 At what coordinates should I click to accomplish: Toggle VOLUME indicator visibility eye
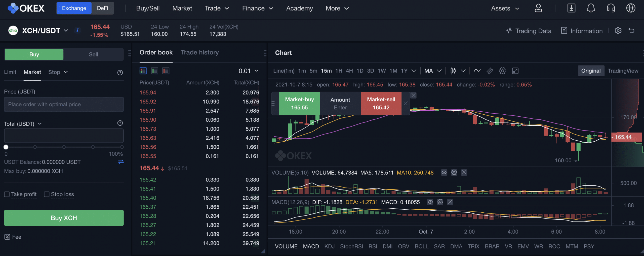[x=444, y=173]
